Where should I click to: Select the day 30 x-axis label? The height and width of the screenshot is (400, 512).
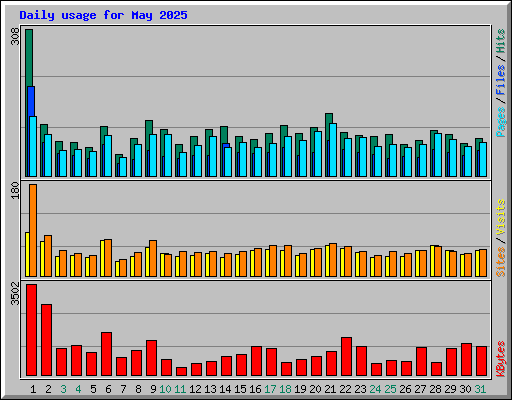pos(465,389)
